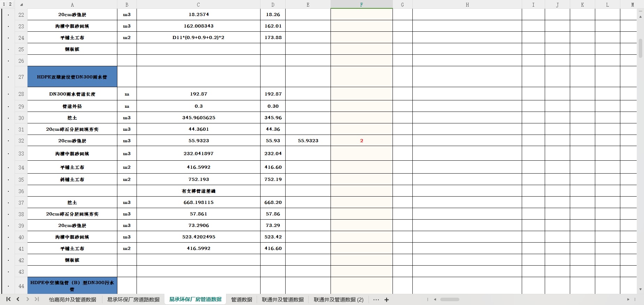
Task: Go to the next sheet tab
Action: (x=28, y=299)
